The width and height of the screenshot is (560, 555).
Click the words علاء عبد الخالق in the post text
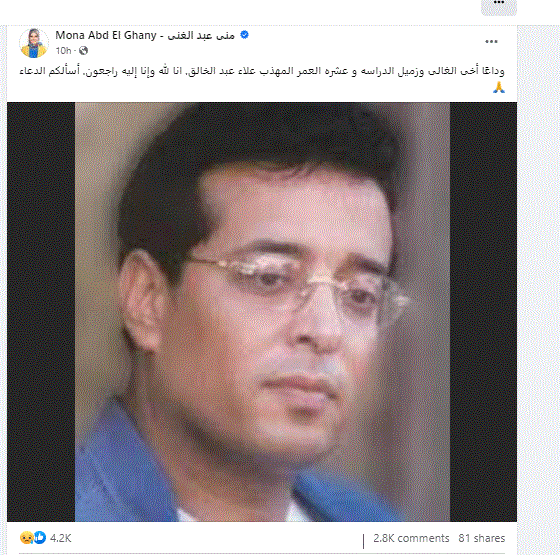221,71
